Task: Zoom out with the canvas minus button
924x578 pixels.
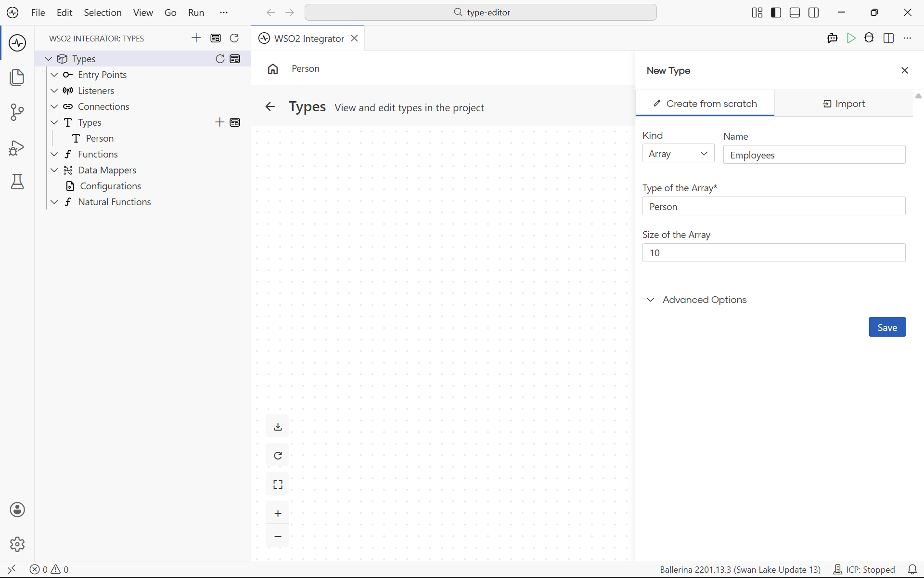Action: 278,536
